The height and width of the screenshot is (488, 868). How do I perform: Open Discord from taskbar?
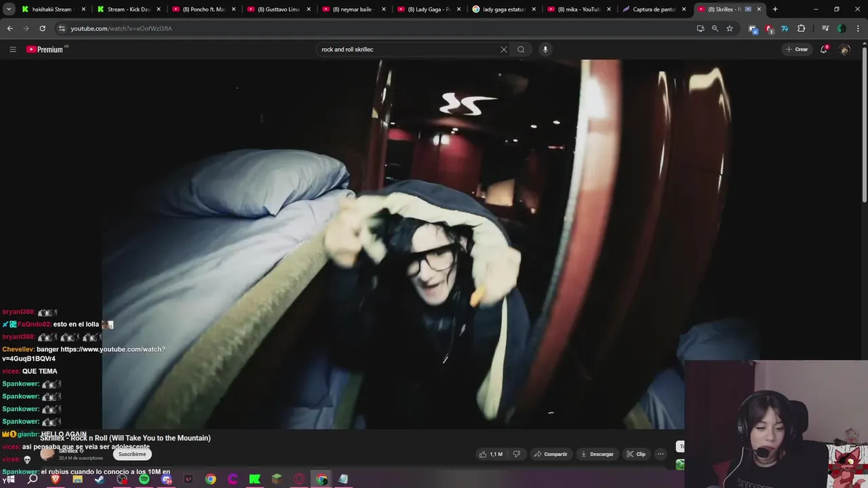(167, 479)
